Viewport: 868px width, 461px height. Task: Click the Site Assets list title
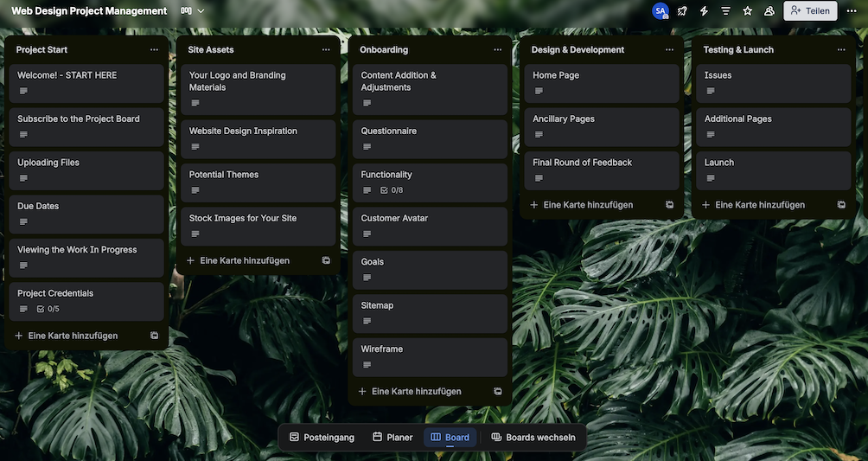coord(210,49)
